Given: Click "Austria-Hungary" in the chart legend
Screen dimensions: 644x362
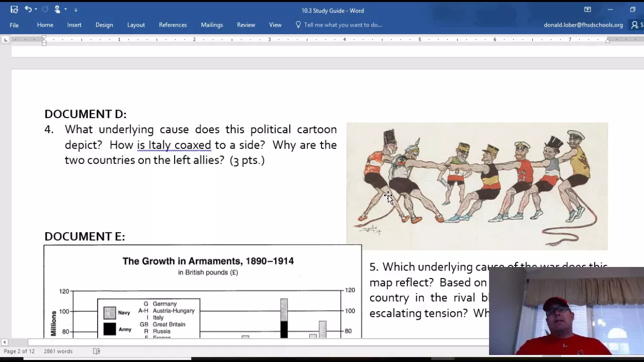Looking at the screenshot, I should click(174, 311).
